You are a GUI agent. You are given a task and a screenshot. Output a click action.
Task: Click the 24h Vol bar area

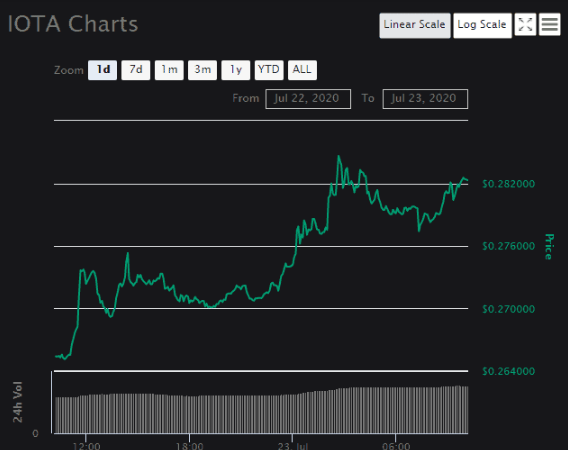[x=261, y=410]
